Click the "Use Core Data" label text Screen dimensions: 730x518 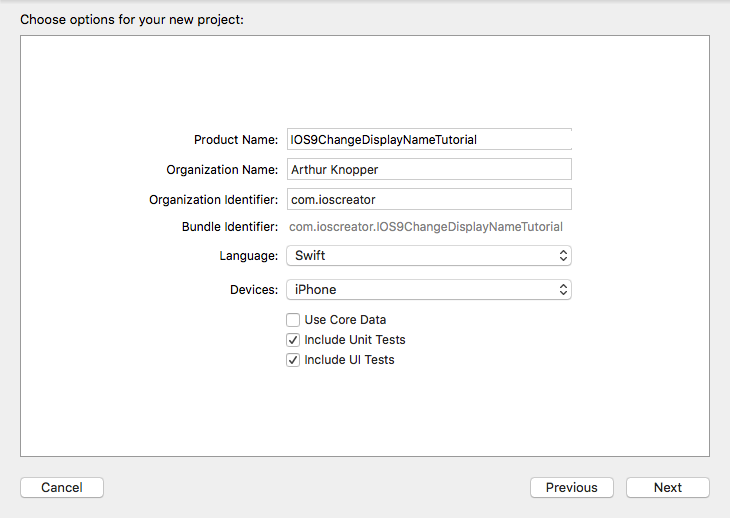[345, 320]
